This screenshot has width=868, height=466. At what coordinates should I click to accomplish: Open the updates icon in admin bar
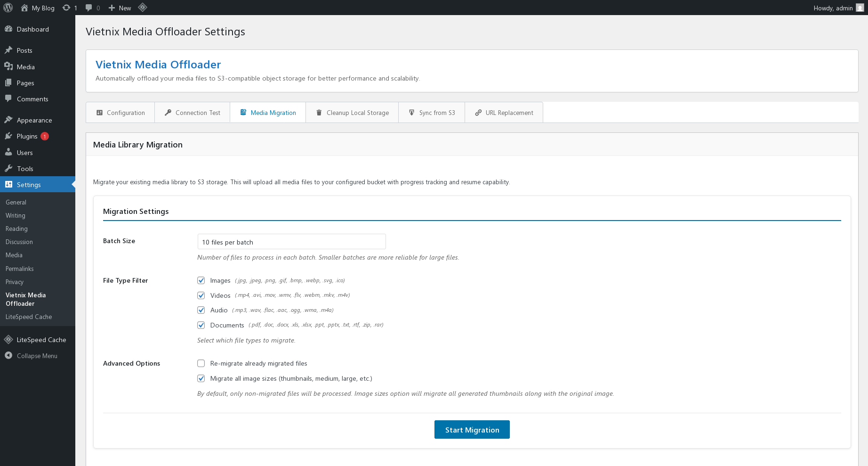point(67,8)
